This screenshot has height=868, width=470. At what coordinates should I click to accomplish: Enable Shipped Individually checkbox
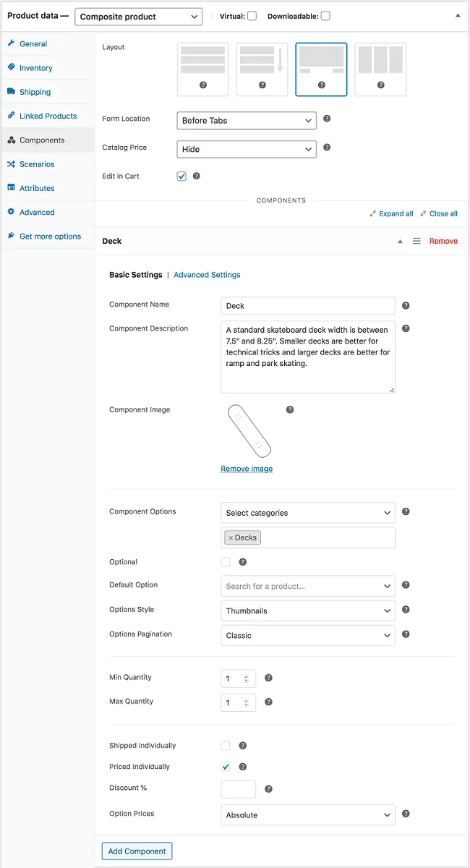pos(226,746)
